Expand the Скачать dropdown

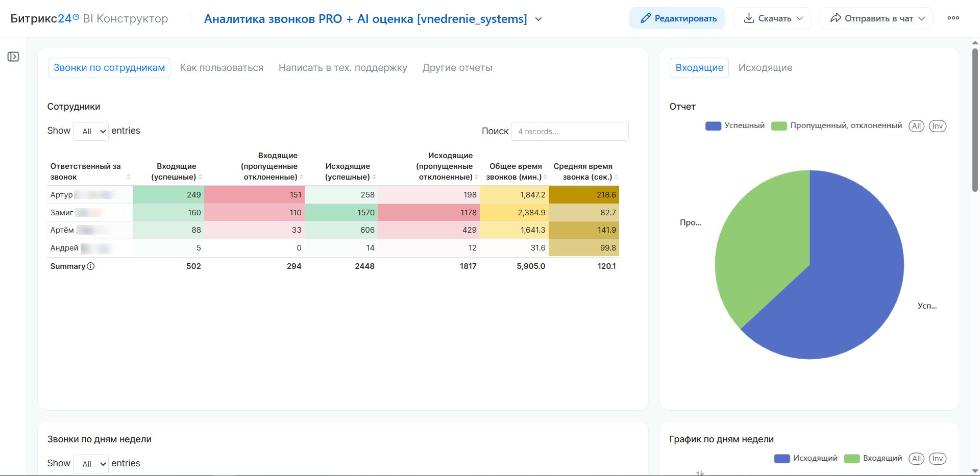click(772, 18)
